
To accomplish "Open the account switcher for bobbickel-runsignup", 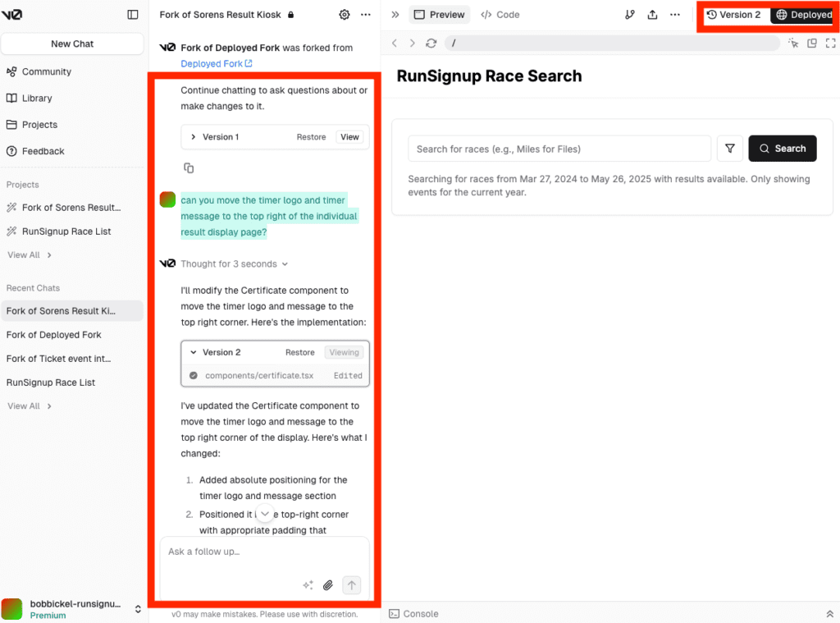I will pyautogui.click(x=138, y=609).
